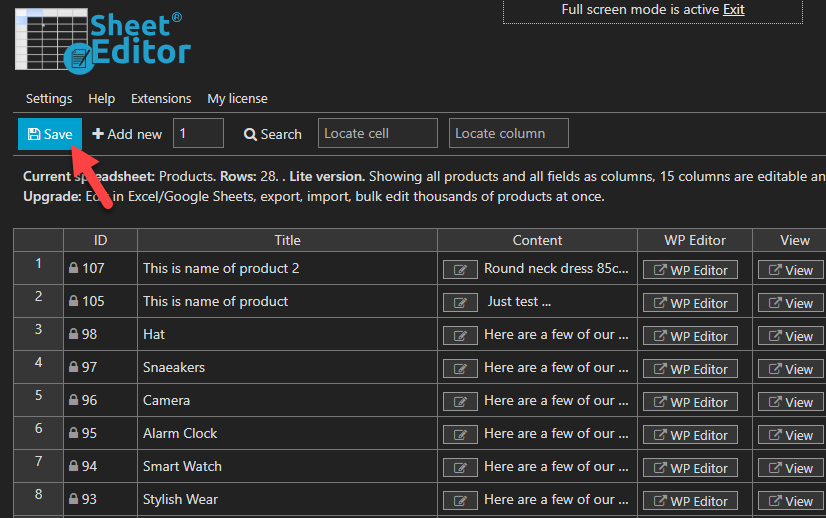The width and height of the screenshot is (826, 518).
Task: Select the "Hat" title cell
Action: pos(287,334)
